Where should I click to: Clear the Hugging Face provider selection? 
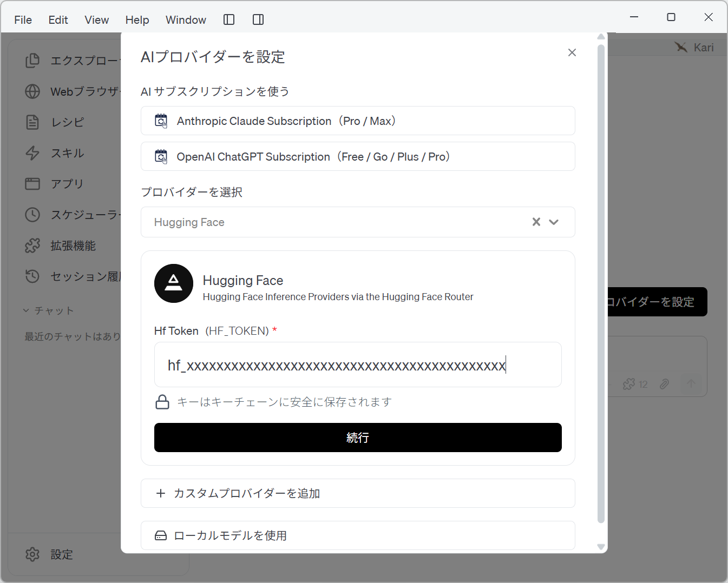tap(536, 222)
